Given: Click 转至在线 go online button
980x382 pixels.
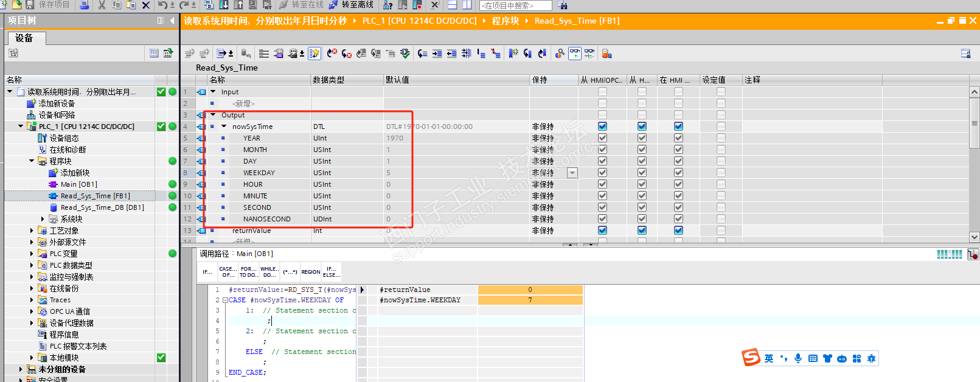Looking at the screenshot, I should tap(301, 5).
